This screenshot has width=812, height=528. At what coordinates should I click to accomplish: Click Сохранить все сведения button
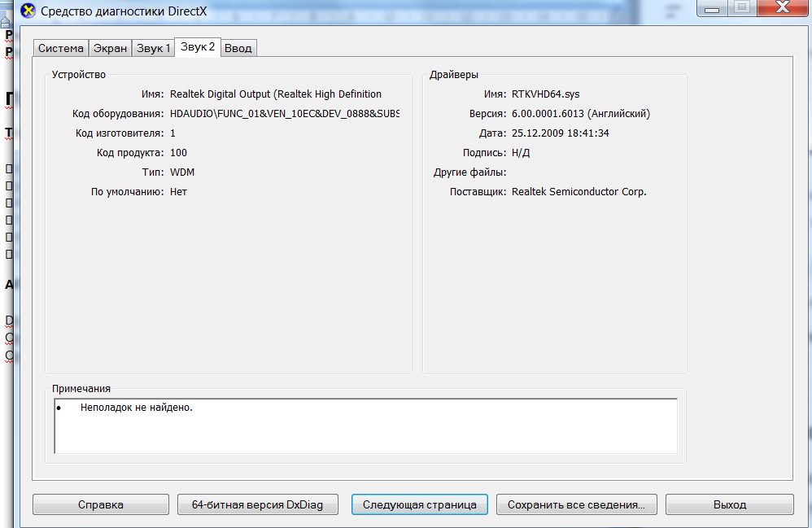(x=576, y=504)
